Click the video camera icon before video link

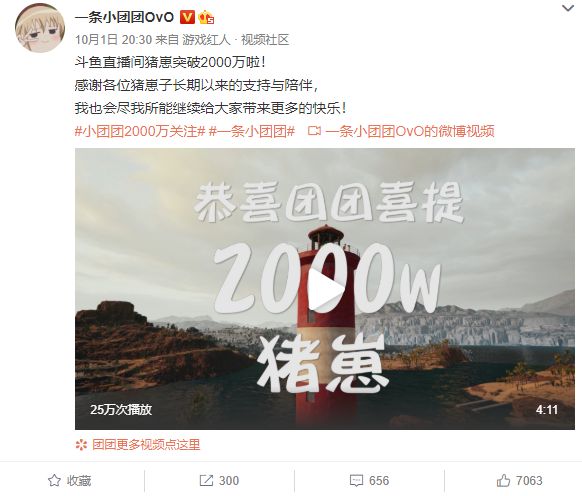(314, 131)
